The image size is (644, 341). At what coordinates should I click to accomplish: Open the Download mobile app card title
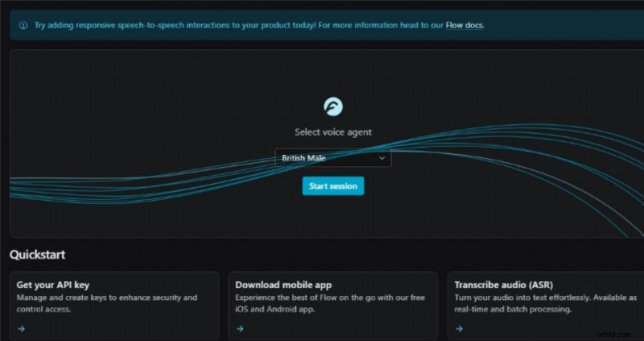coord(283,285)
